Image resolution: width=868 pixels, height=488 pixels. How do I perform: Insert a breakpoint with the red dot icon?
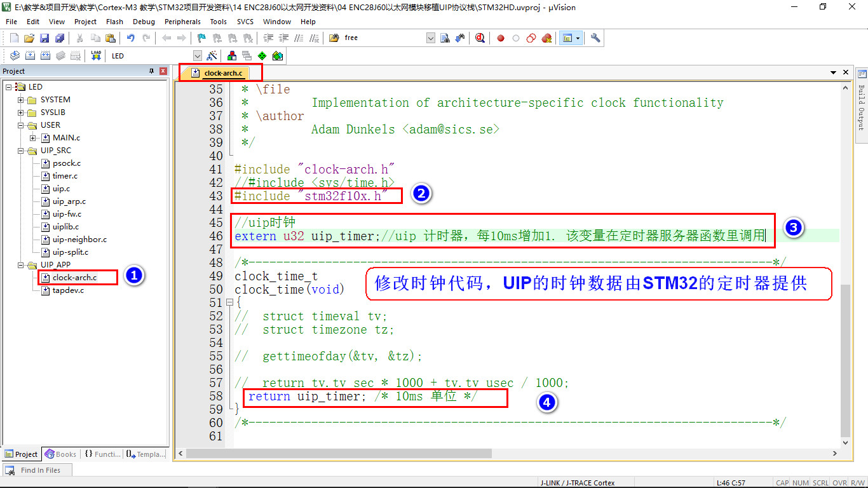click(x=501, y=38)
